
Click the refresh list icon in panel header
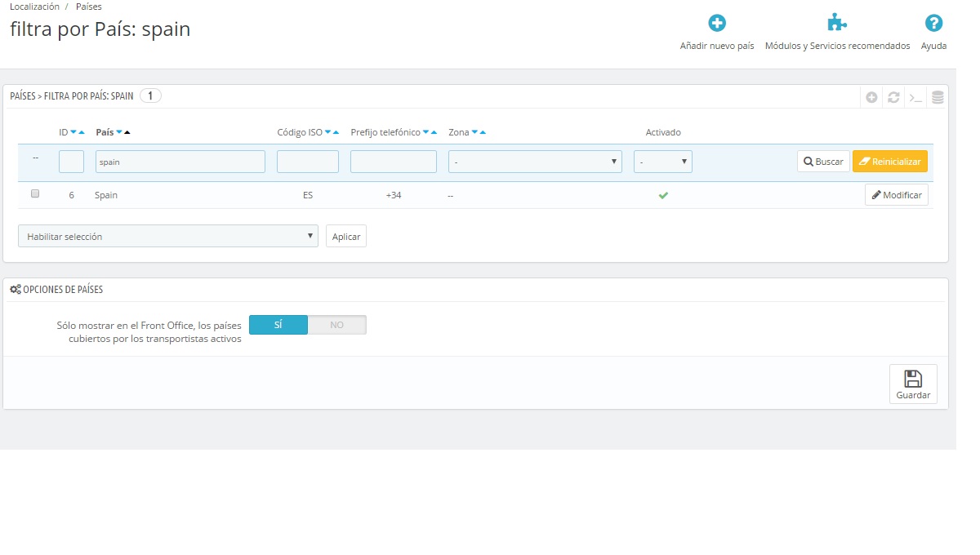893,97
